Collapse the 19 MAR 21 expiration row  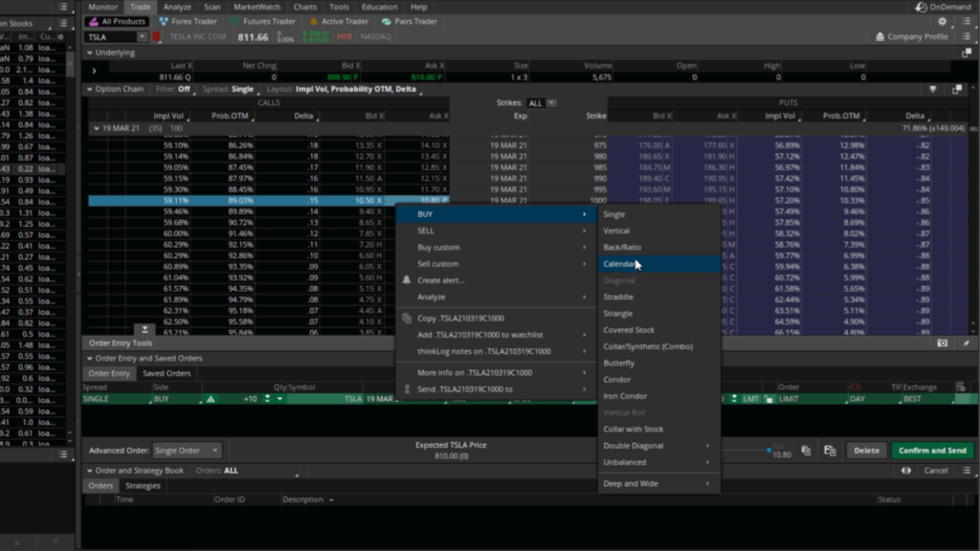[x=97, y=128]
